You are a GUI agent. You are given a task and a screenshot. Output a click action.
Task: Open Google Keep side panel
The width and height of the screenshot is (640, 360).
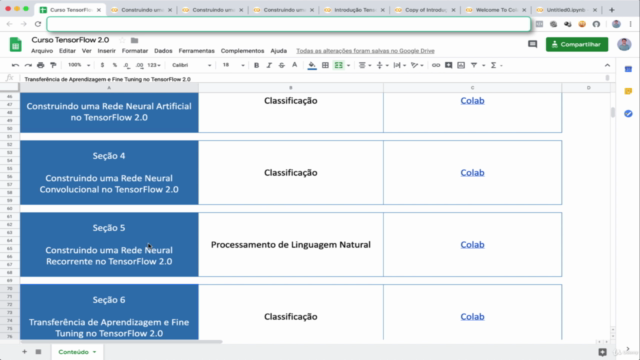tap(628, 91)
